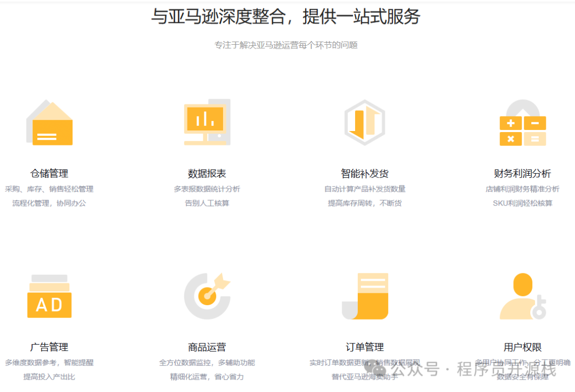This screenshot has height=392, width=575.
Task: Click the main heading 与亚马逊深度整合，提供一站式服务
Action: click(x=287, y=17)
